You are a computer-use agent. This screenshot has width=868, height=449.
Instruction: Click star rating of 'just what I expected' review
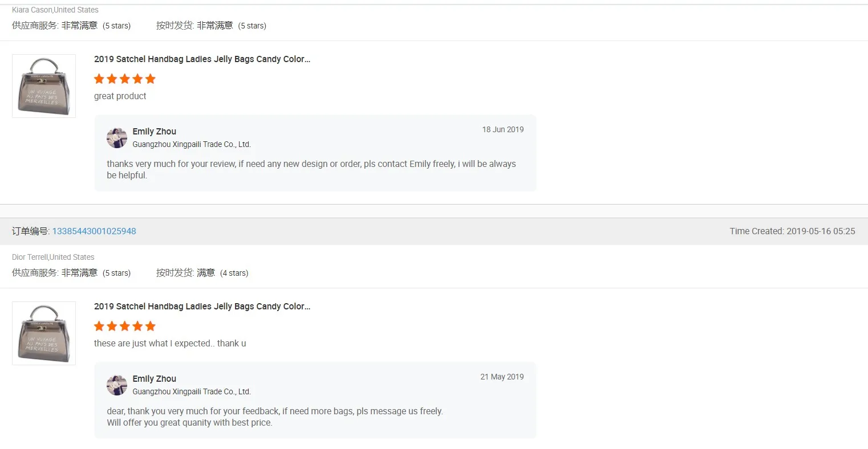tap(125, 326)
